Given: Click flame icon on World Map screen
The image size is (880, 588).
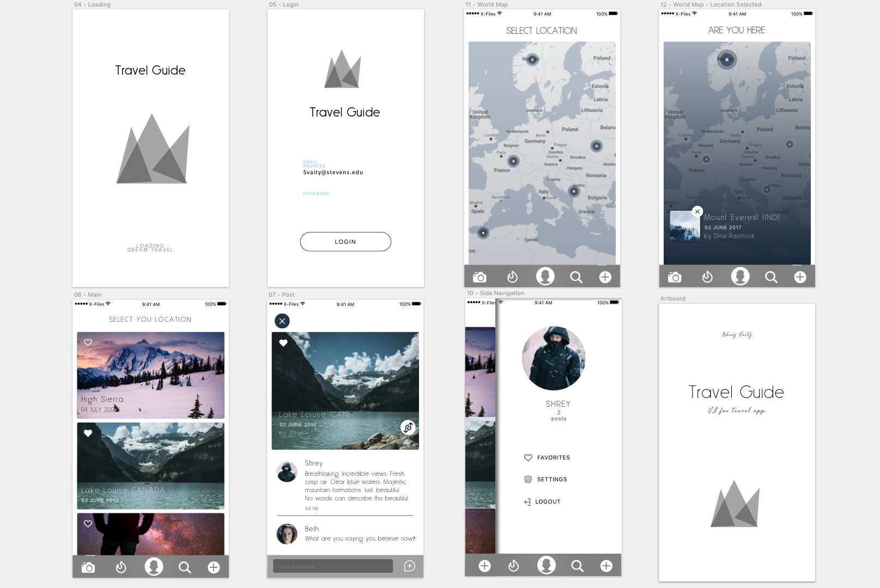Looking at the screenshot, I should (x=512, y=277).
